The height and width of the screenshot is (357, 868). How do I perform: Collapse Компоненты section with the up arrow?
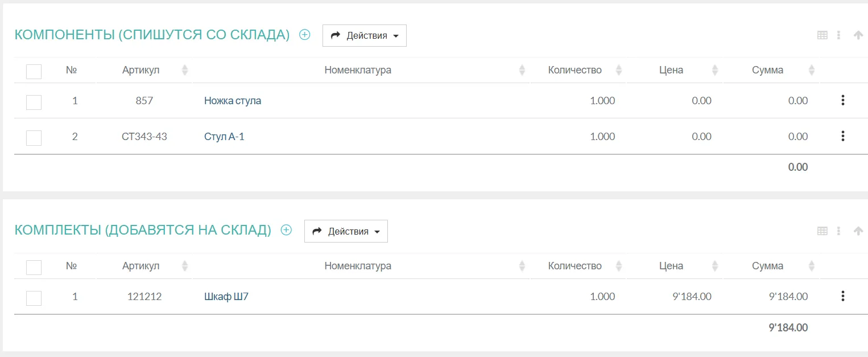(x=858, y=35)
